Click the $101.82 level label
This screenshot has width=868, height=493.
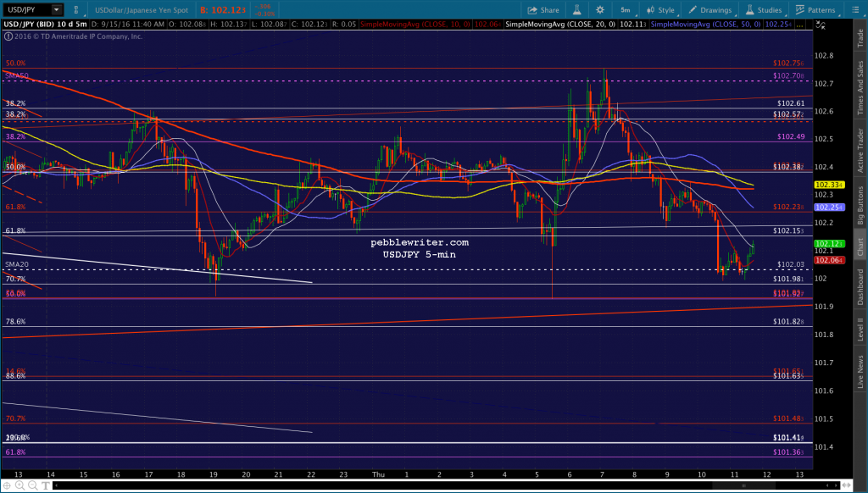(788, 321)
